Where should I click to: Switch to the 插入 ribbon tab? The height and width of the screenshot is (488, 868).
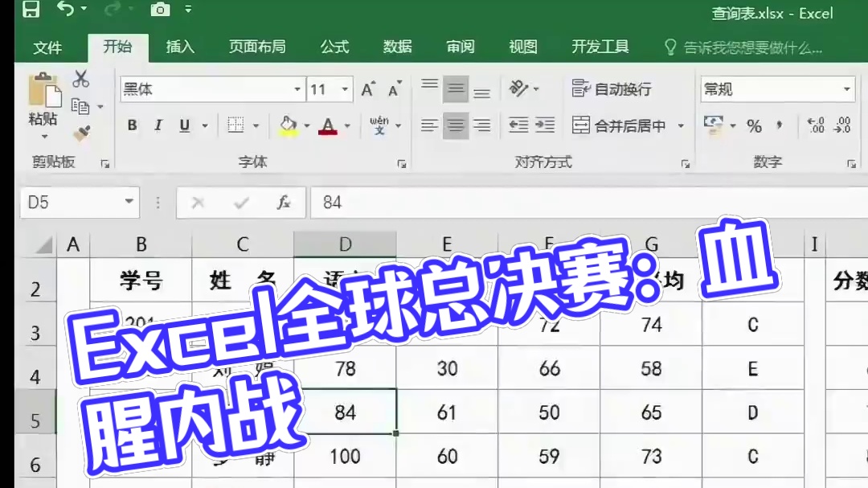coord(179,47)
